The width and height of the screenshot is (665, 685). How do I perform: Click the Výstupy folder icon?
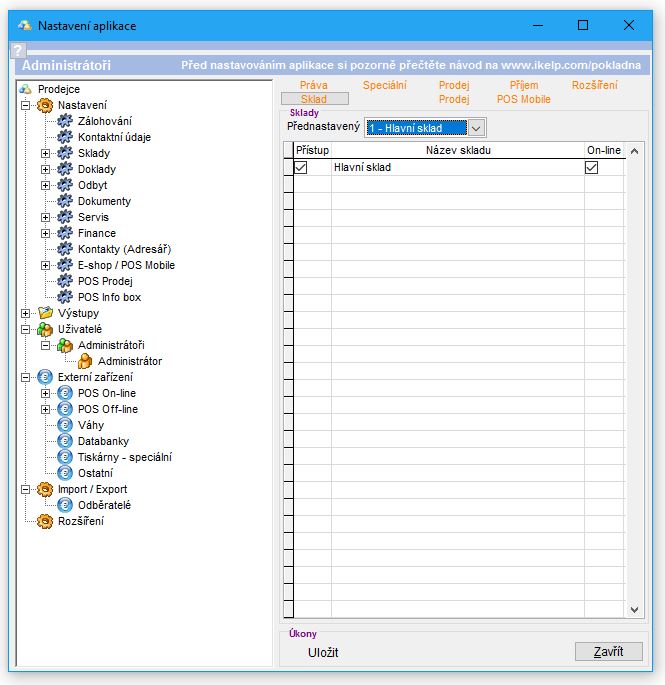pos(45,313)
